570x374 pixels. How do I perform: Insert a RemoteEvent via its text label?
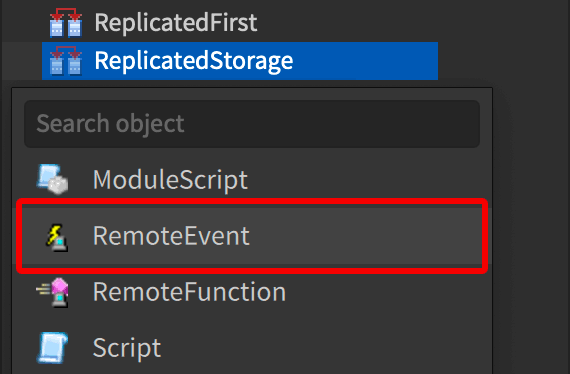(171, 236)
